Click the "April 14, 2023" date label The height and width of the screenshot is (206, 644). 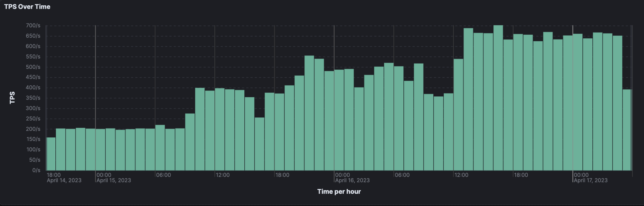[x=64, y=180]
